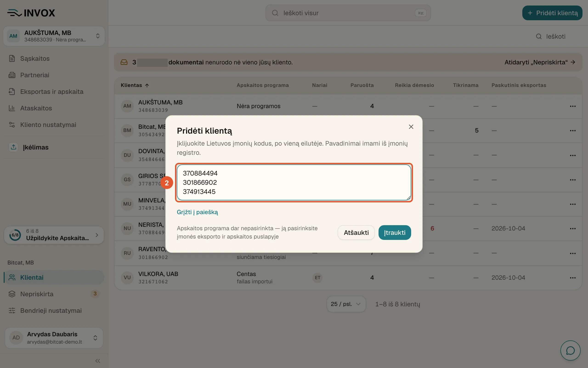This screenshot has height=368, width=588.
Task: Collapse the sidebar with double chevron
Action: click(x=98, y=361)
